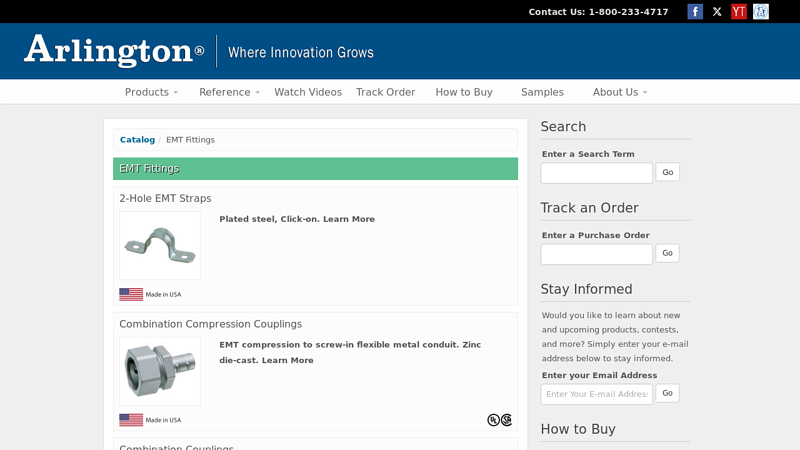Screen dimensions: 800x450
Task: Expand the Reference dropdown menu
Action: click(x=229, y=92)
